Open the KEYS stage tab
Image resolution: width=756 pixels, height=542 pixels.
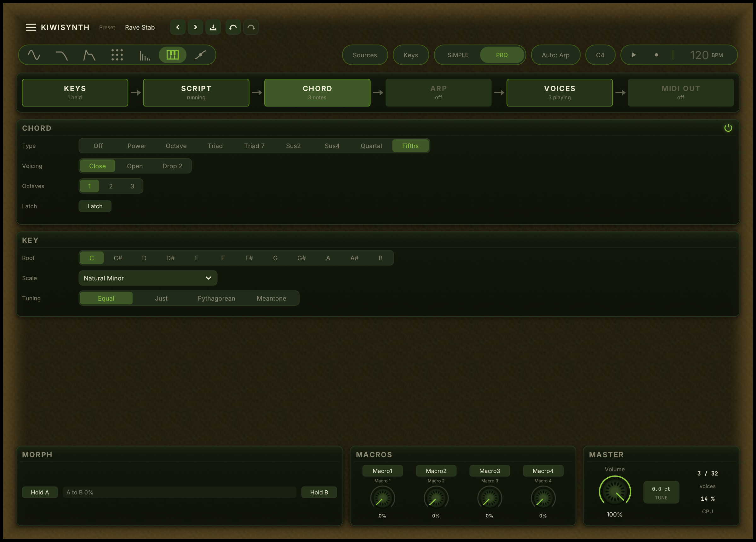click(x=75, y=93)
